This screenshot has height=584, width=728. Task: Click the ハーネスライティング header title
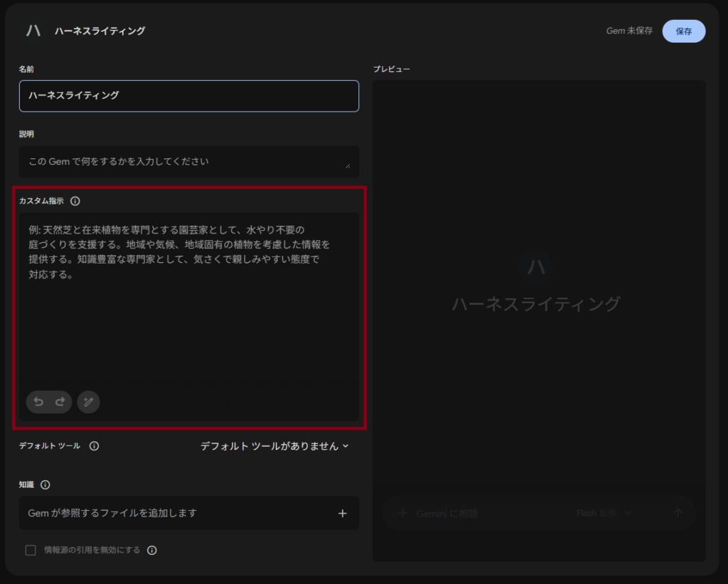click(x=100, y=31)
